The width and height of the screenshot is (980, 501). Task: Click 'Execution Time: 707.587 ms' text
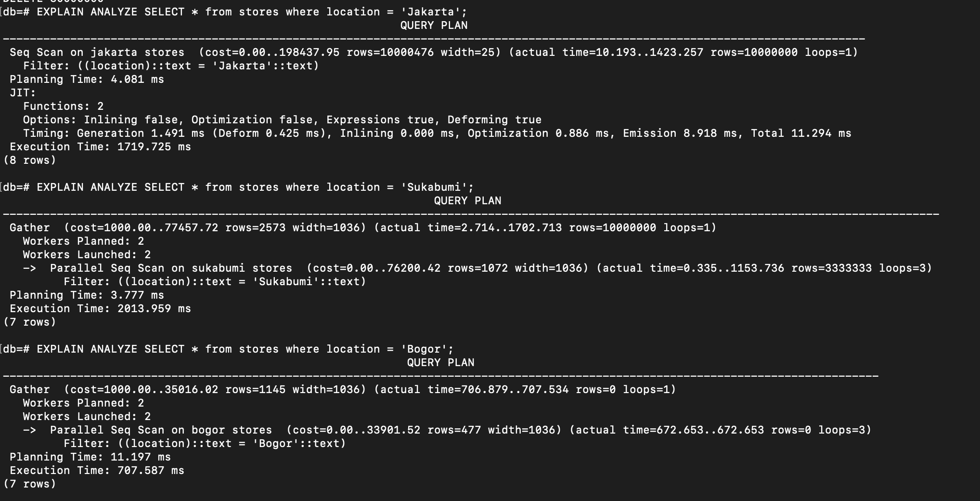[97, 471]
